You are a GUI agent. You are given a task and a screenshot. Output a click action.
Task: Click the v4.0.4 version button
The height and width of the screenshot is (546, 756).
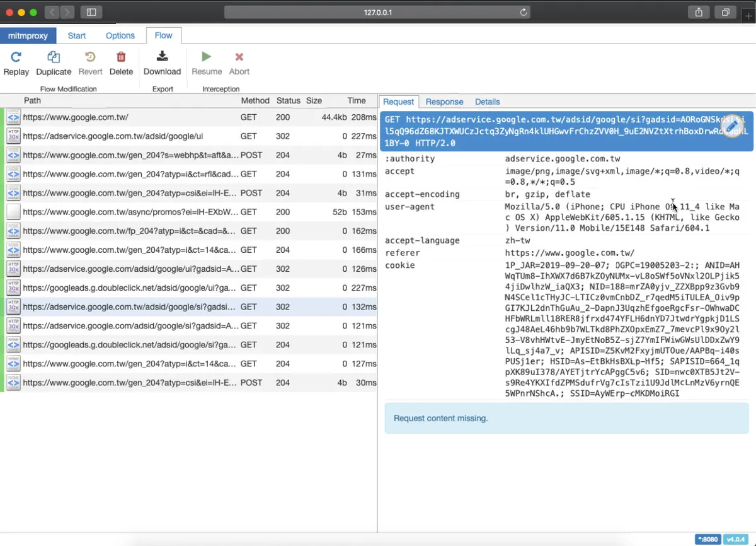point(736,539)
